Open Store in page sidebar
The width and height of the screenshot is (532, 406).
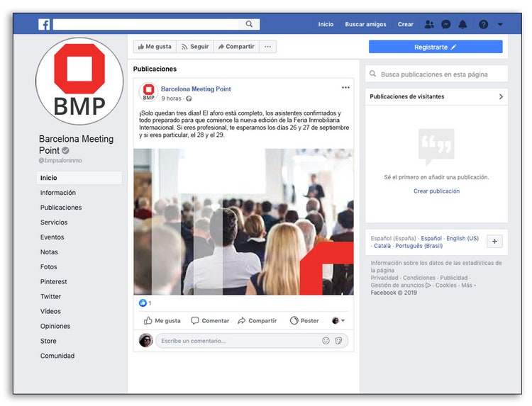coord(48,341)
